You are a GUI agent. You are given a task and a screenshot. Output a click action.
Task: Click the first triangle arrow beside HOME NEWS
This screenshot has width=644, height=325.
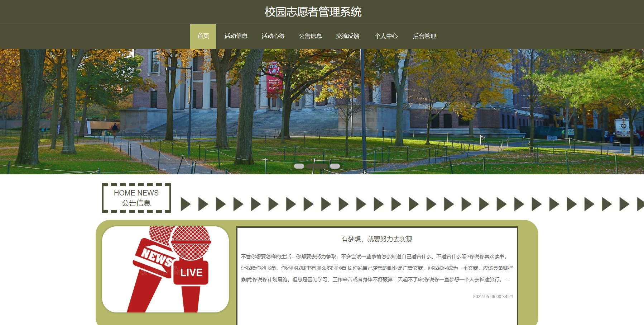point(186,204)
